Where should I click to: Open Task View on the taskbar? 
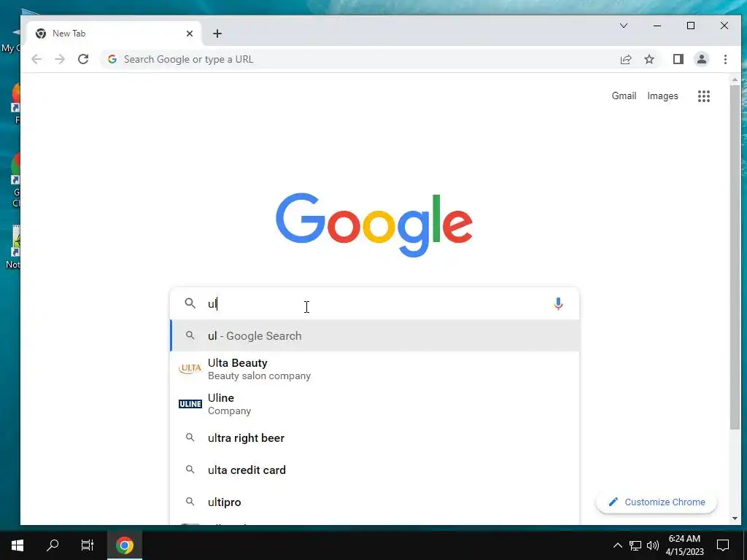pyautogui.click(x=88, y=545)
